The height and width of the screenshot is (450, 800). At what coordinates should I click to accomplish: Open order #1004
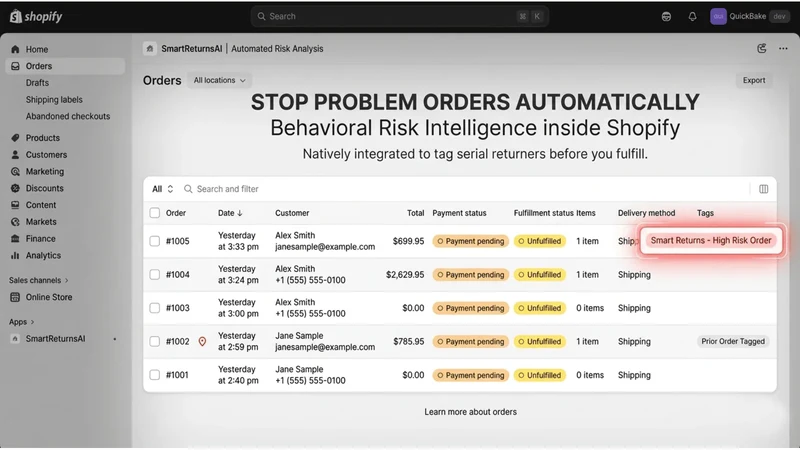(x=178, y=274)
